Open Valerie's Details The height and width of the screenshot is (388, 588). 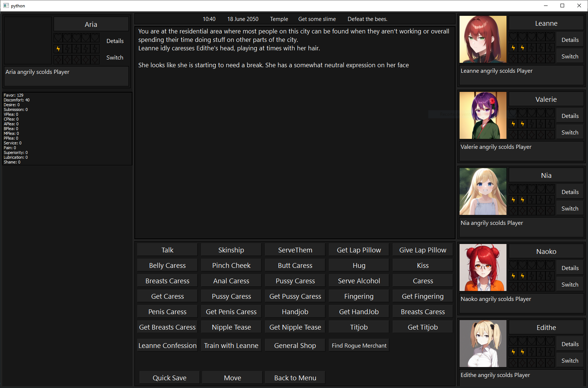tap(570, 116)
